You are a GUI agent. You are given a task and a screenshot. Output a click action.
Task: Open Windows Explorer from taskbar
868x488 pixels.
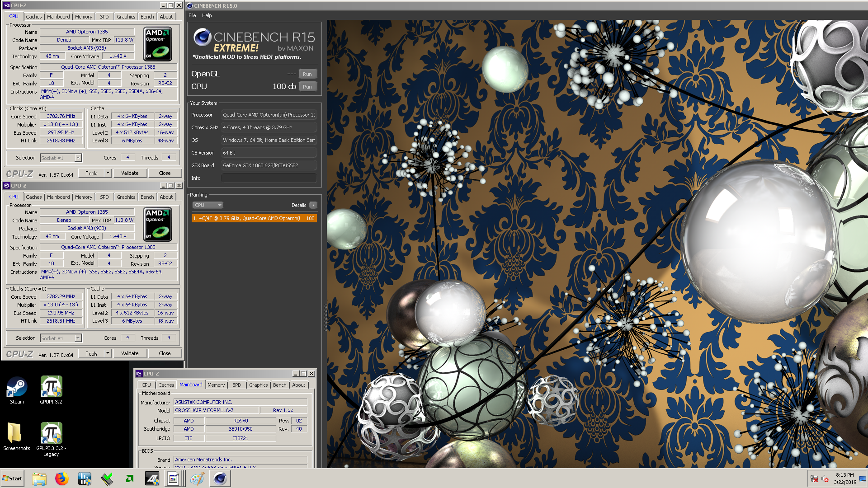(x=39, y=479)
